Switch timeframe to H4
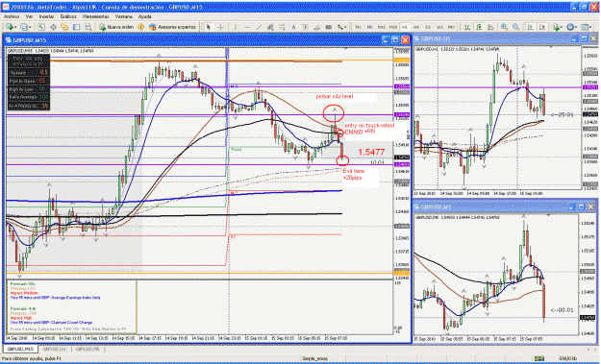 pos(415,27)
